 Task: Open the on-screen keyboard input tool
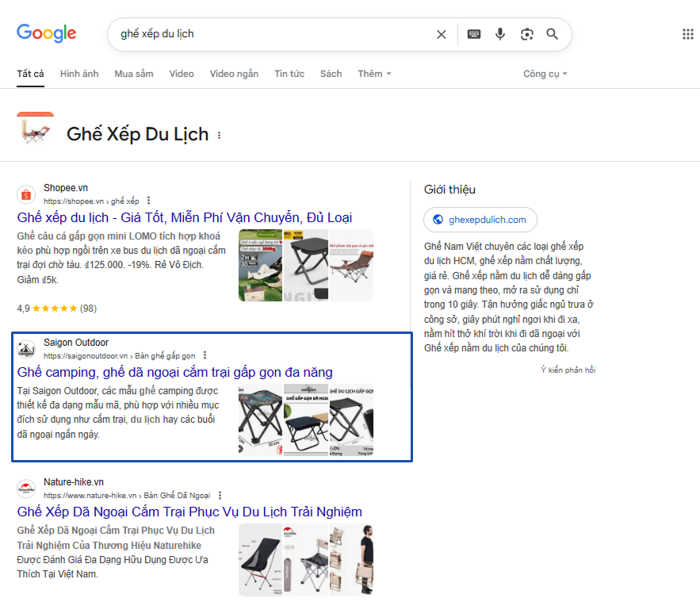pos(473,34)
